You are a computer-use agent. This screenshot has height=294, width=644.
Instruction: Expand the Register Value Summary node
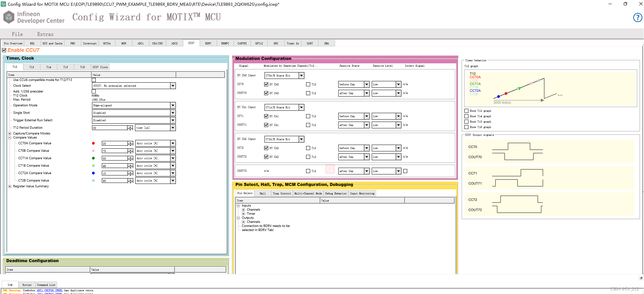coord(10,186)
